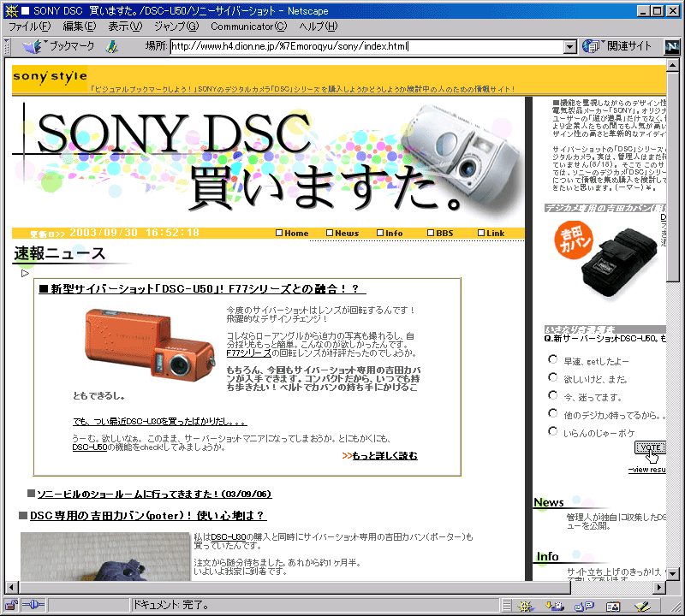Open Navigator from the component bar

526,606
